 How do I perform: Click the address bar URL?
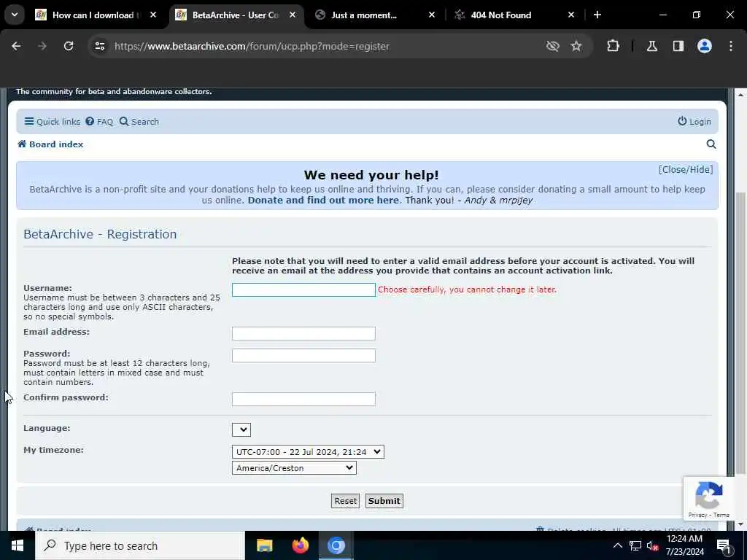tap(252, 46)
